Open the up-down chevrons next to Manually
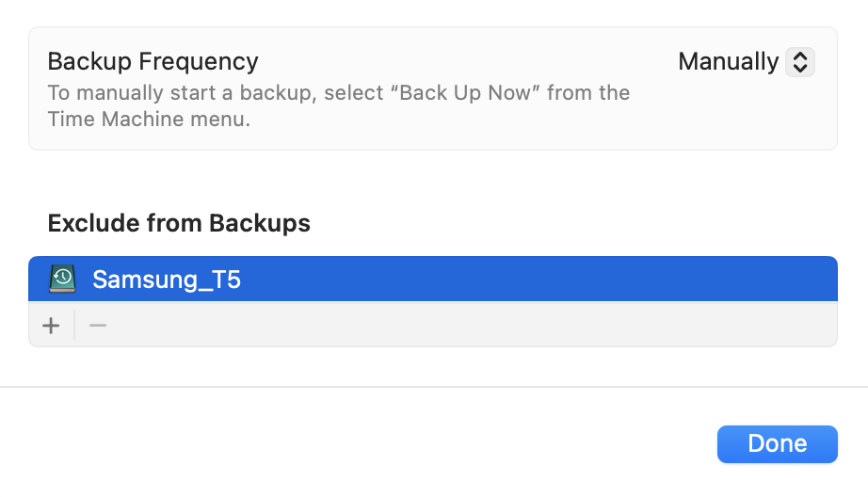 pos(800,61)
